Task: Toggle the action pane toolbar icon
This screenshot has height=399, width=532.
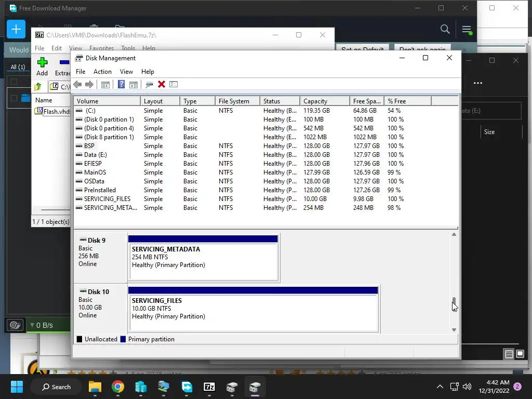Action: [x=134, y=85]
